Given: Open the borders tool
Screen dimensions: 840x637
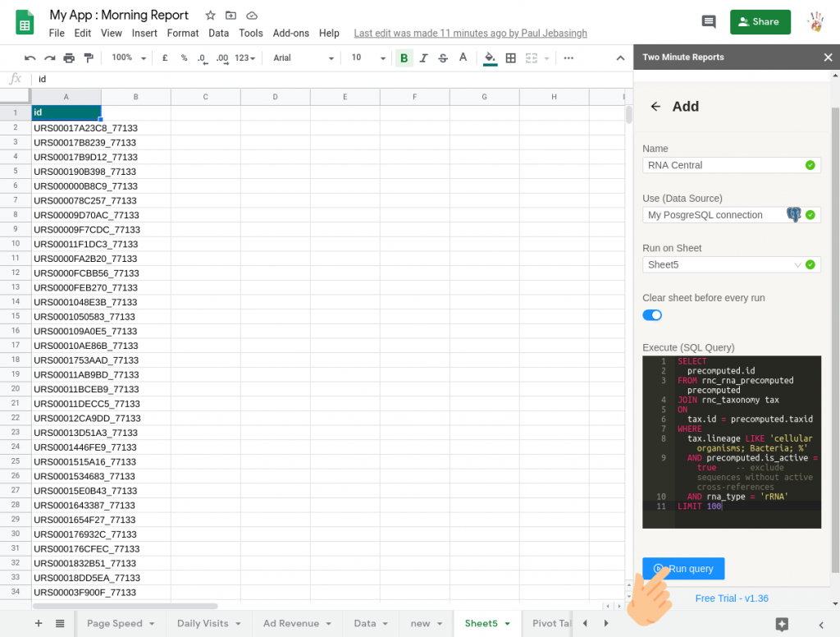Looking at the screenshot, I should 510,58.
